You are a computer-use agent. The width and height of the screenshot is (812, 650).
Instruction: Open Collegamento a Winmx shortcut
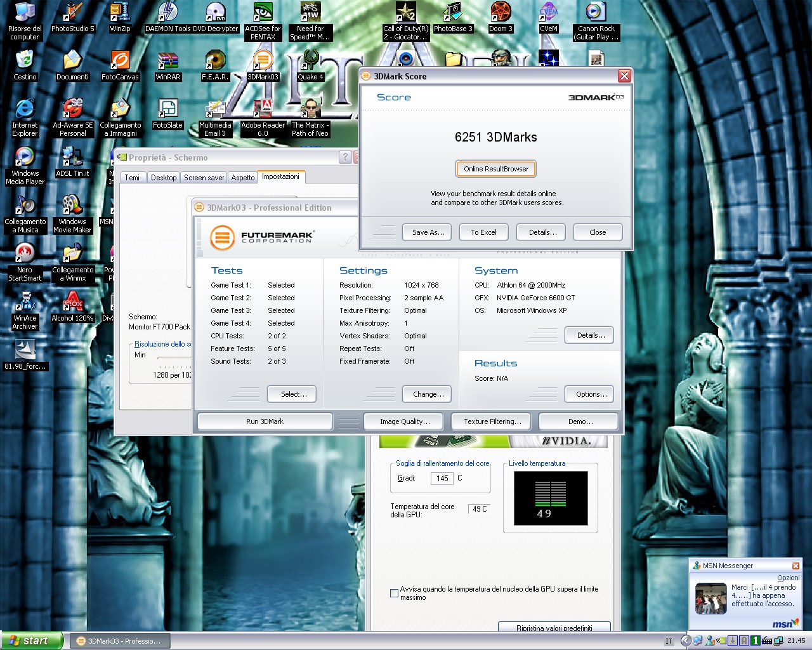(x=72, y=263)
